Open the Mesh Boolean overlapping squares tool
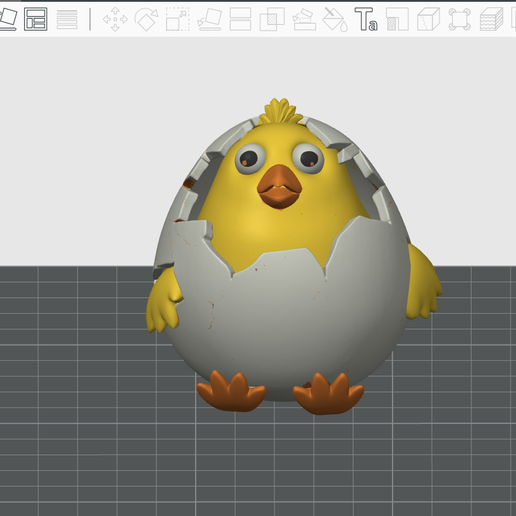516x516 pixels. coord(272,19)
